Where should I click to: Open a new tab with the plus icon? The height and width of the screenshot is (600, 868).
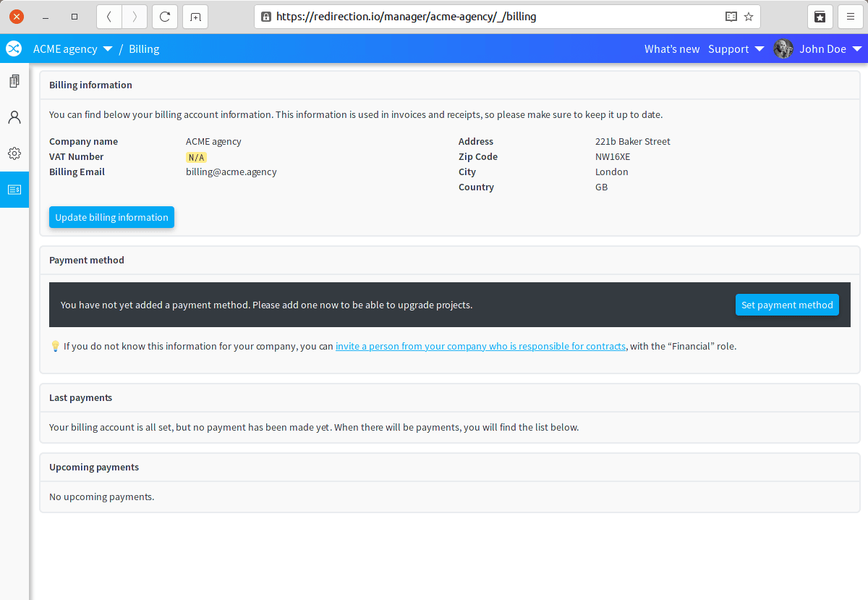coord(195,17)
